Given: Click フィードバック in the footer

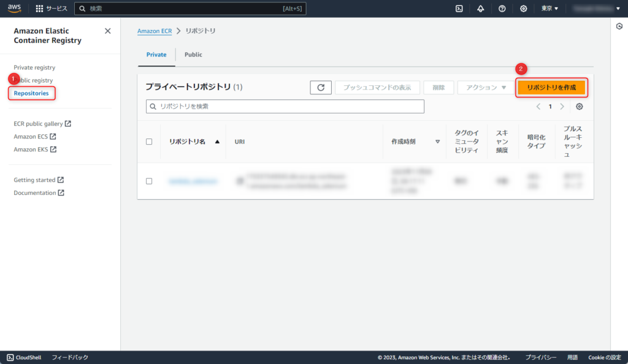Looking at the screenshot, I should pos(70,357).
